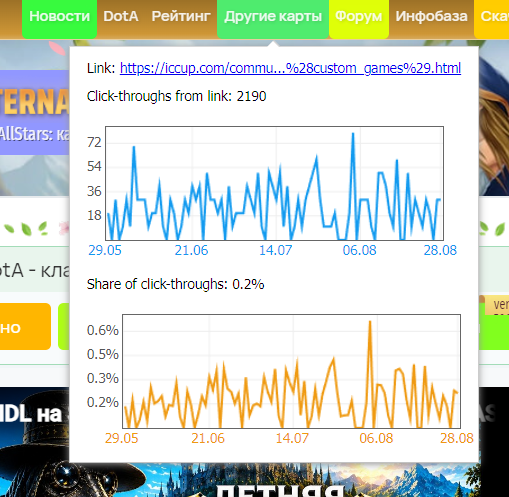Click the 21.06 date on orange chart
This screenshot has width=509, height=497.
tap(208, 438)
